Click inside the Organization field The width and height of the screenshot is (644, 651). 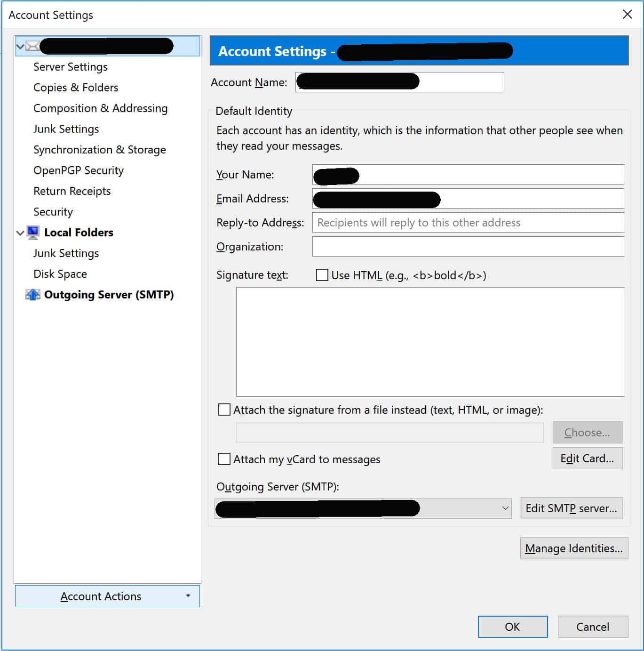click(x=467, y=246)
